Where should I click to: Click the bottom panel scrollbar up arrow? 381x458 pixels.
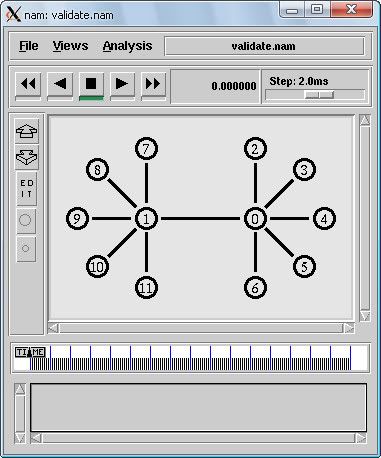(20, 389)
